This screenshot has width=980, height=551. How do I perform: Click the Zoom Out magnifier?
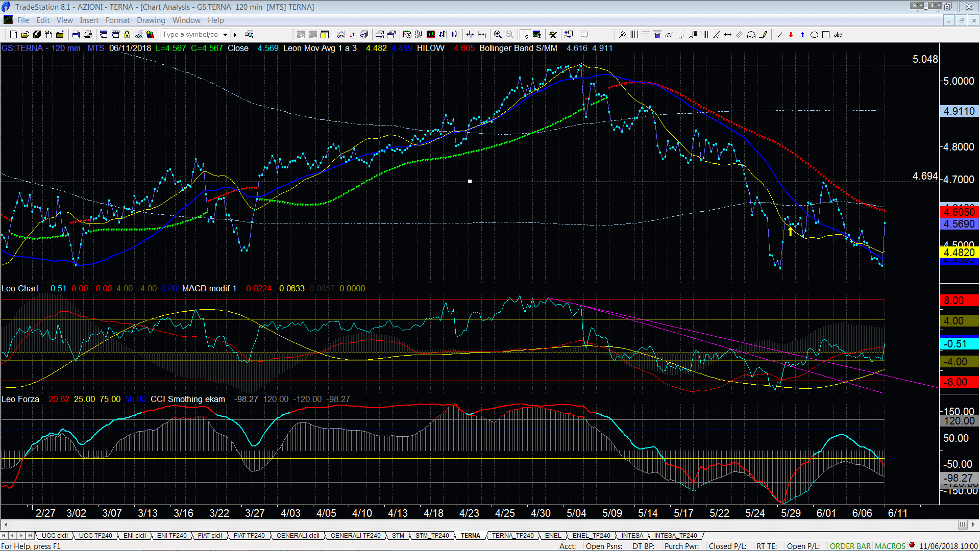(509, 35)
